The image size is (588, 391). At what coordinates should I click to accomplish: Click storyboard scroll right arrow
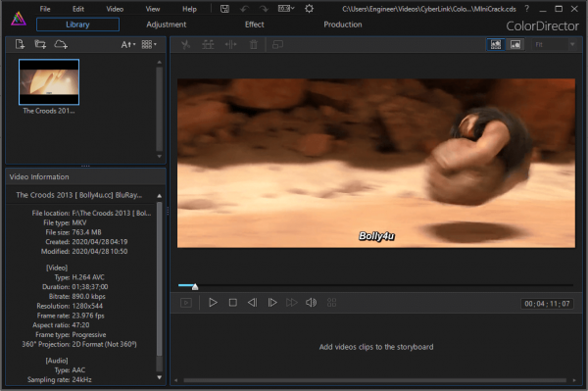pos(574,380)
